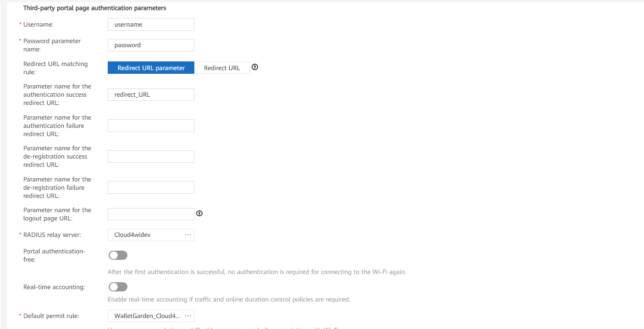Select the Redirect URL parameter option
Screen dimensions: 644x329
click(x=151, y=68)
